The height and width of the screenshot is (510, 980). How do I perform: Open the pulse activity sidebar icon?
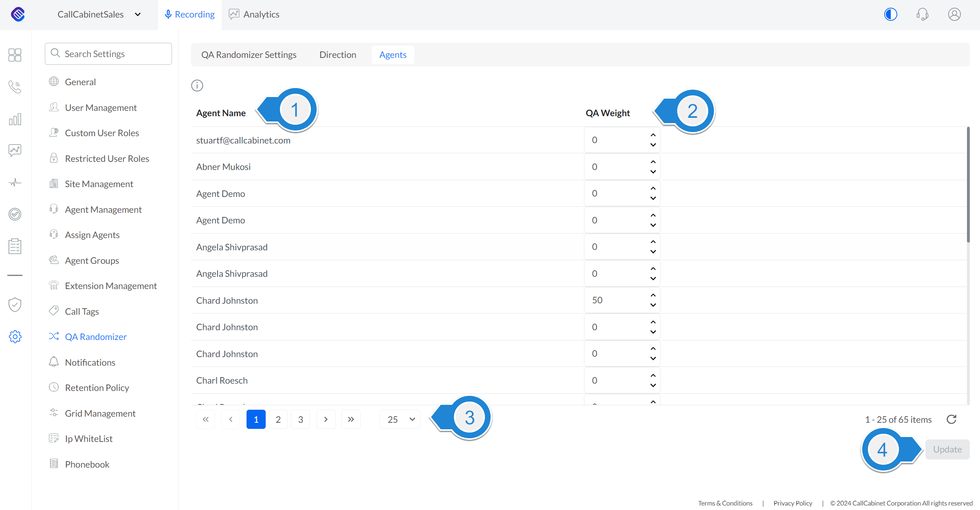pyautogui.click(x=15, y=182)
